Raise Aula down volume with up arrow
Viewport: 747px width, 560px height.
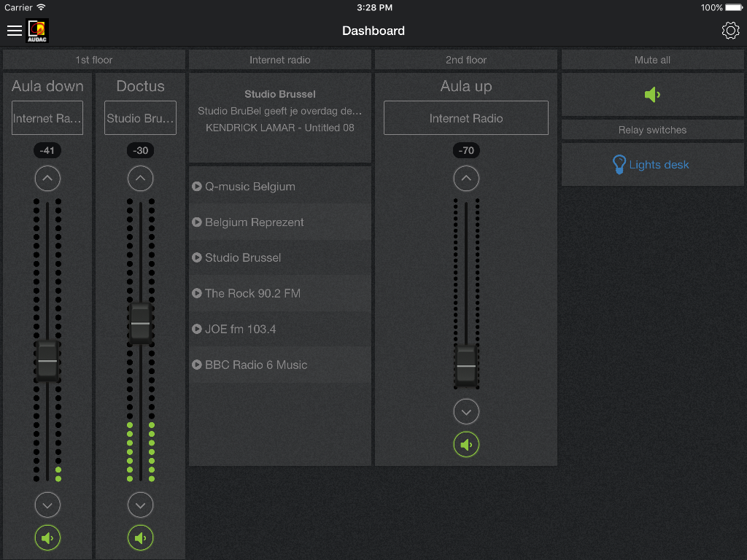[x=47, y=179]
